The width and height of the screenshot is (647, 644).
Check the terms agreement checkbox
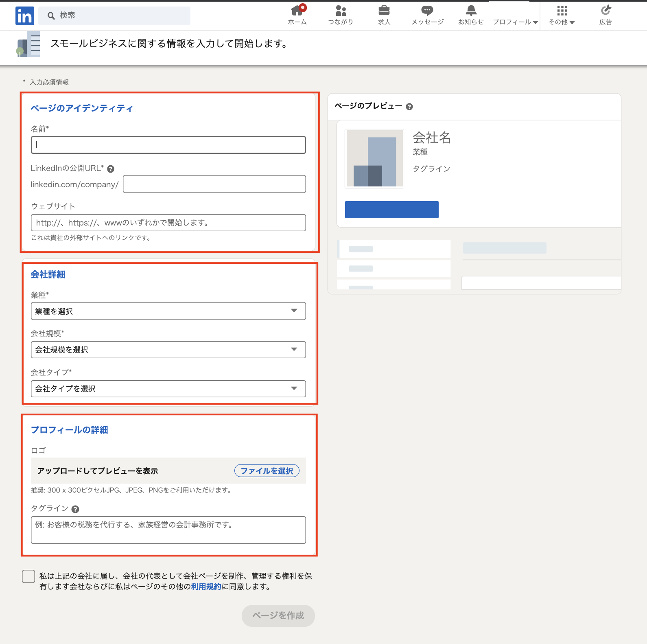[x=28, y=576]
